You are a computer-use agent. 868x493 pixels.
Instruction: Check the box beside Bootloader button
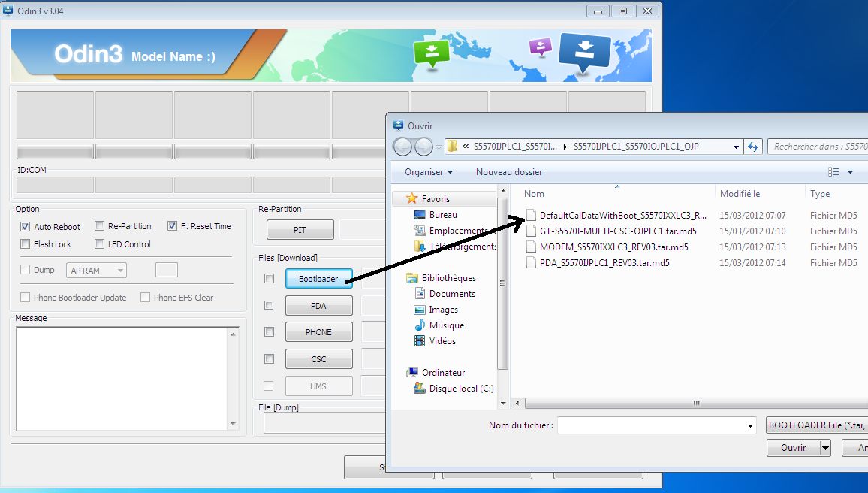(x=269, y=279)
